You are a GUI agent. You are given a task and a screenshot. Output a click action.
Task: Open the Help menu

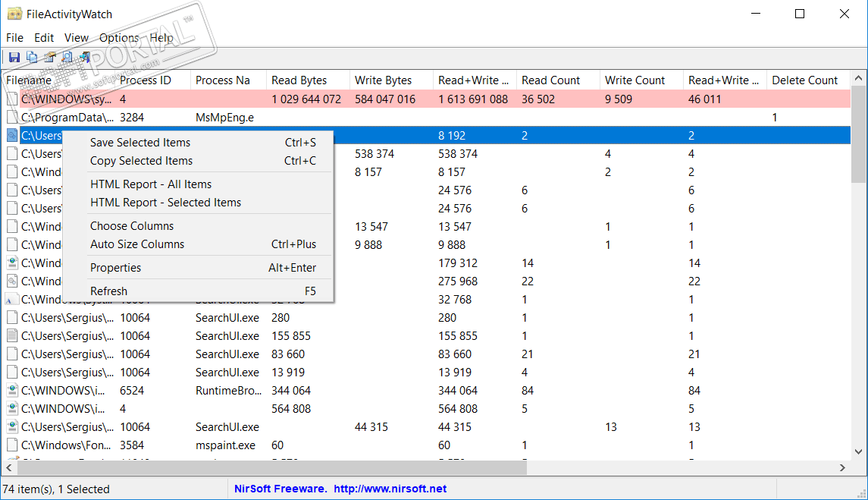click(161, 38)
